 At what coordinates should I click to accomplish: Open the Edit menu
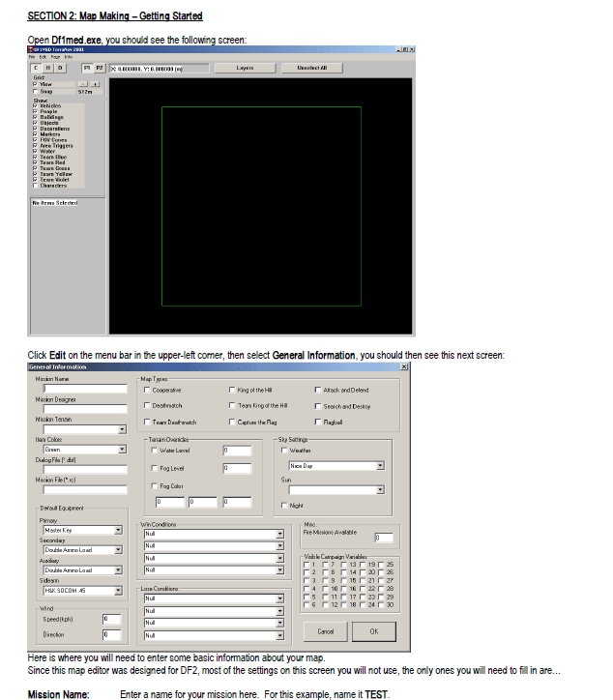[43, 57]
